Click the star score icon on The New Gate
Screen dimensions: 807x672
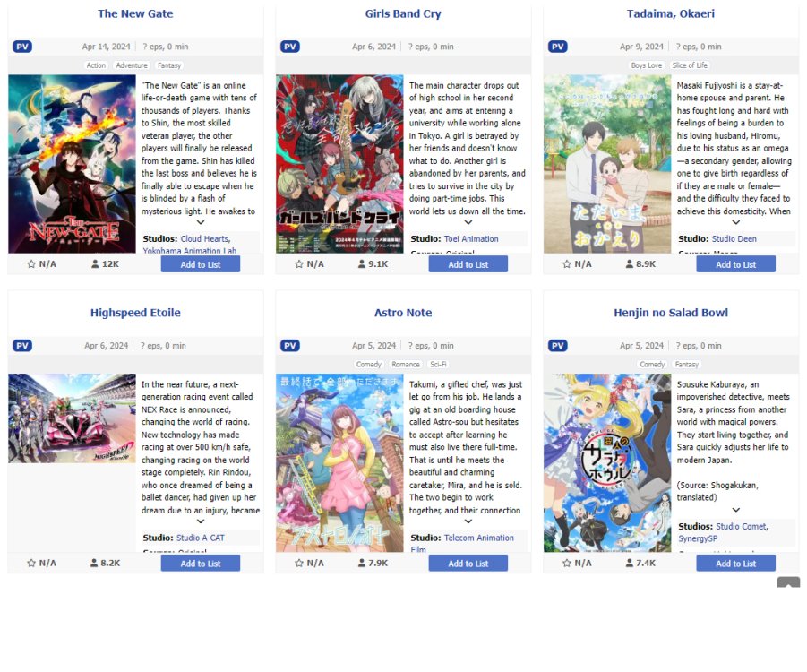31,264
